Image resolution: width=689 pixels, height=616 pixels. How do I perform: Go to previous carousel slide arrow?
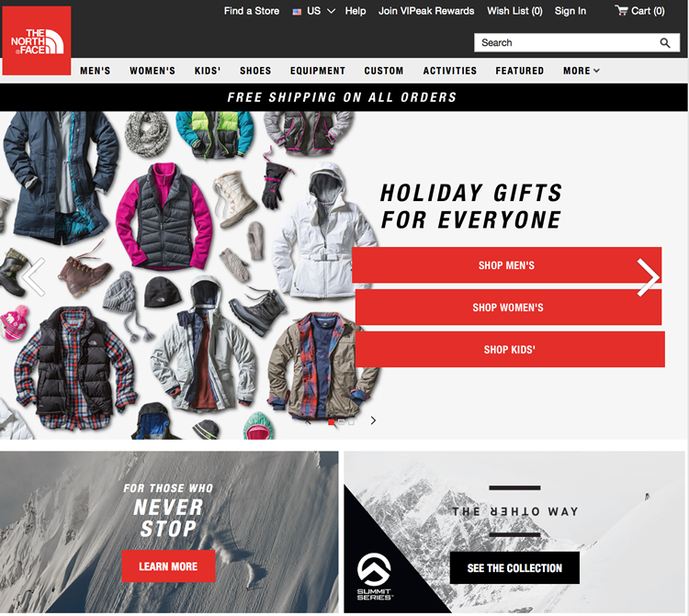click(x=33, y=277)
